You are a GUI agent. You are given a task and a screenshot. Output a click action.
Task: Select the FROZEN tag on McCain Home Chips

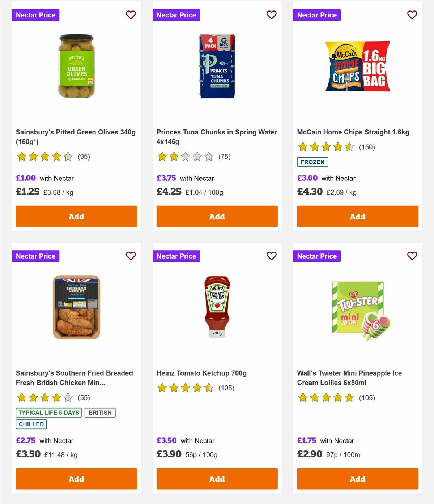[312, 162]
